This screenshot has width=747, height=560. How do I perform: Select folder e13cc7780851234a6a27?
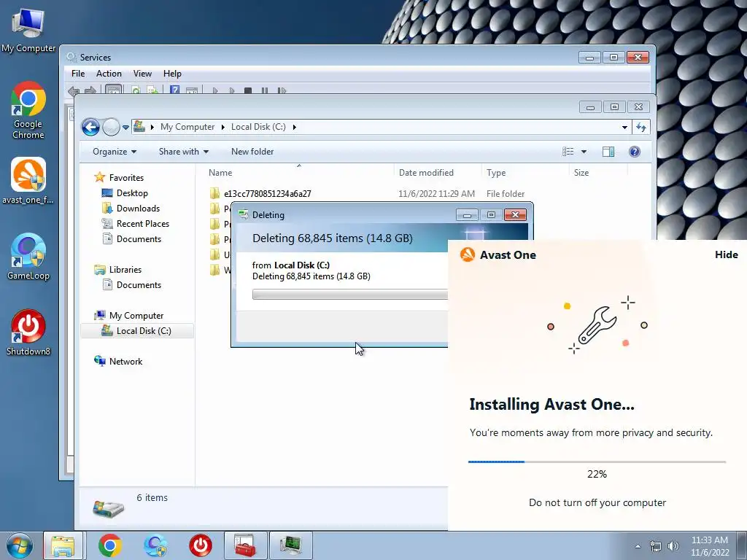point(267,194)
